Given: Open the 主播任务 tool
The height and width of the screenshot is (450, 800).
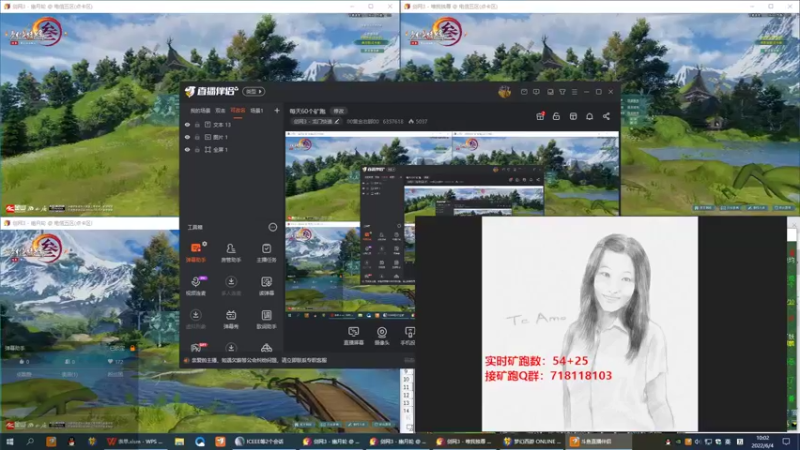Looking at the screenshot, I should pyautogui.click(x=266, y=253).
